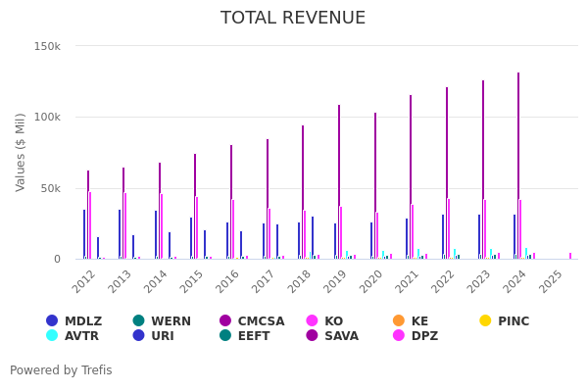
Task: Click the Values ($ Mil) axis title
Action: pyautogui.click(x=21, y=152)
